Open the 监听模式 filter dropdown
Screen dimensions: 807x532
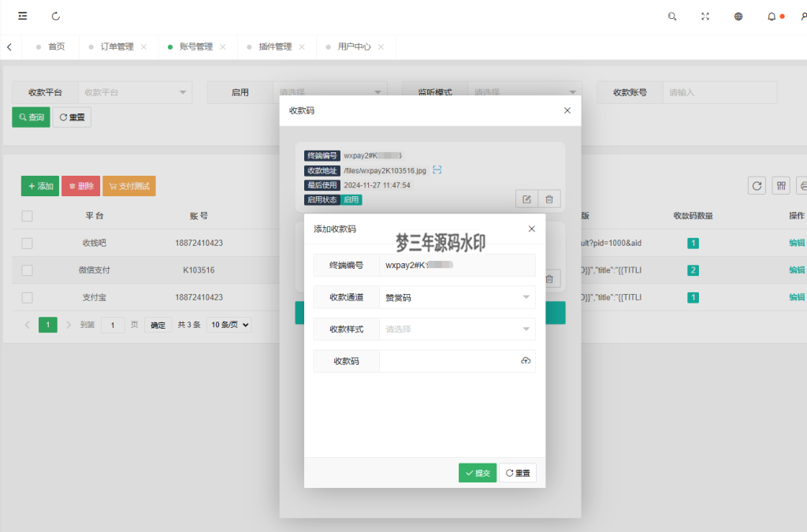(x=524, y=88)
